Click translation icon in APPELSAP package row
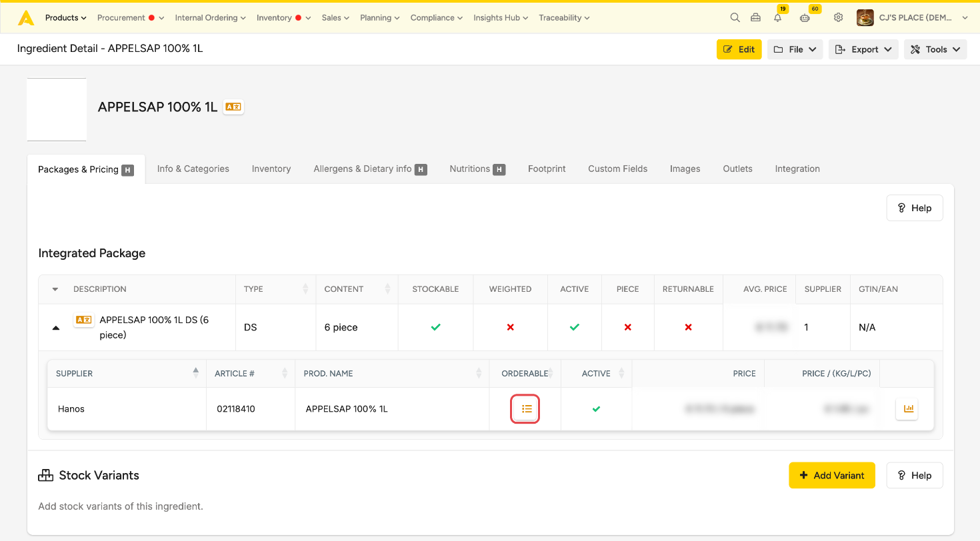980x541 pixels. coord(83,320)
